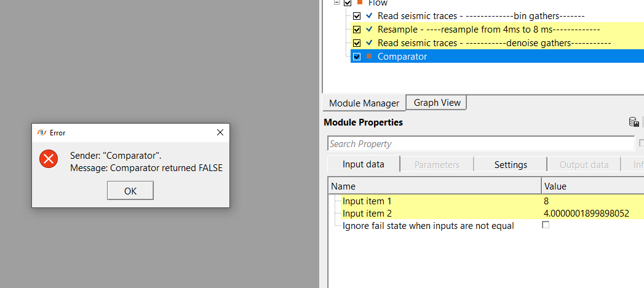The height and width of the screenshot is (288, 644).
Task: Close the Error dialog window
Action: click(220, 132)
